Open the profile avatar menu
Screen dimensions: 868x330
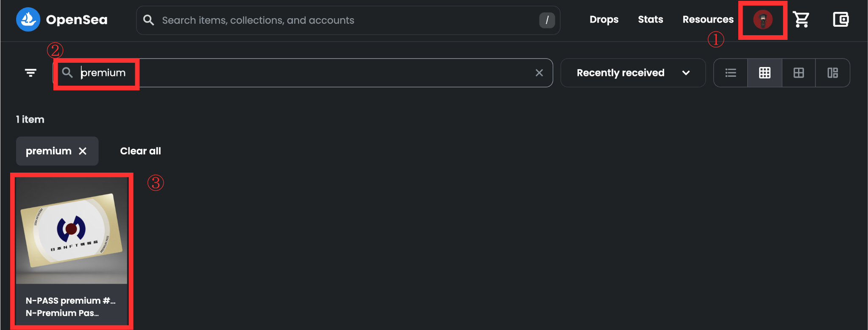tap(762, 20)
